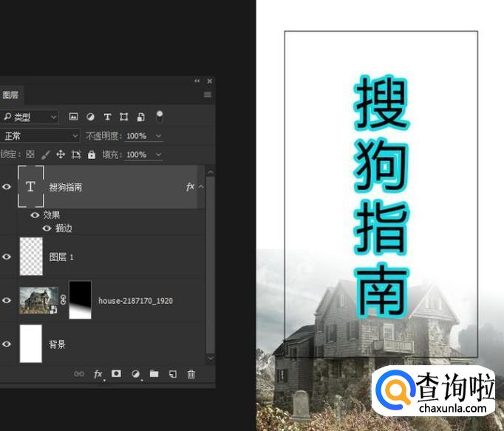Filter for type layers icon
This screenshot has height=431, width=504.
point(107,117)
